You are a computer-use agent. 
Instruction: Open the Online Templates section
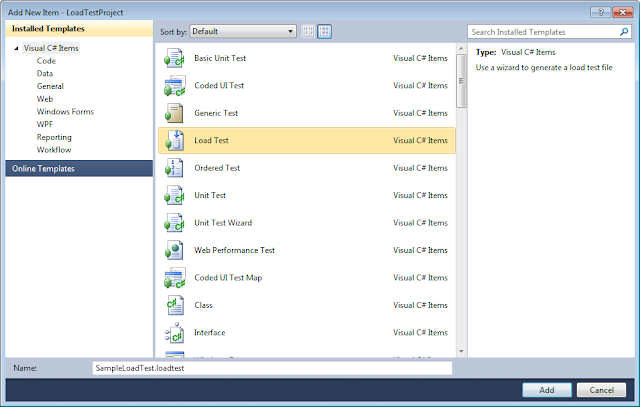79,169
